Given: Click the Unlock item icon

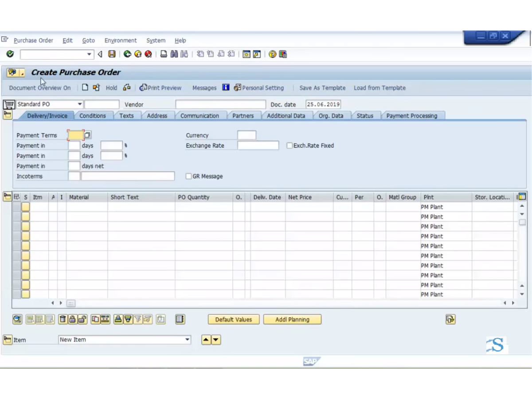Looking at the screenshot, I should coord(82,319).
